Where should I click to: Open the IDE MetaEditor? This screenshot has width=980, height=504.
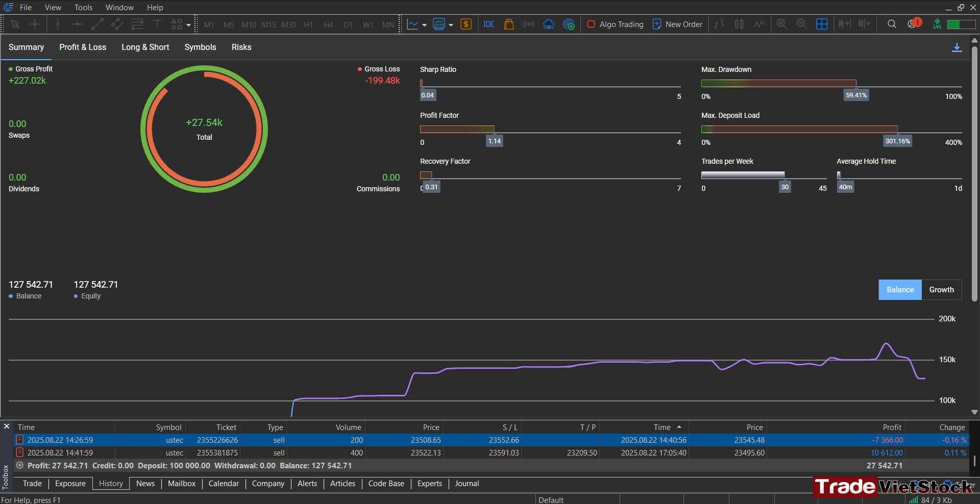pyautogui.click(x=489, y=24)
